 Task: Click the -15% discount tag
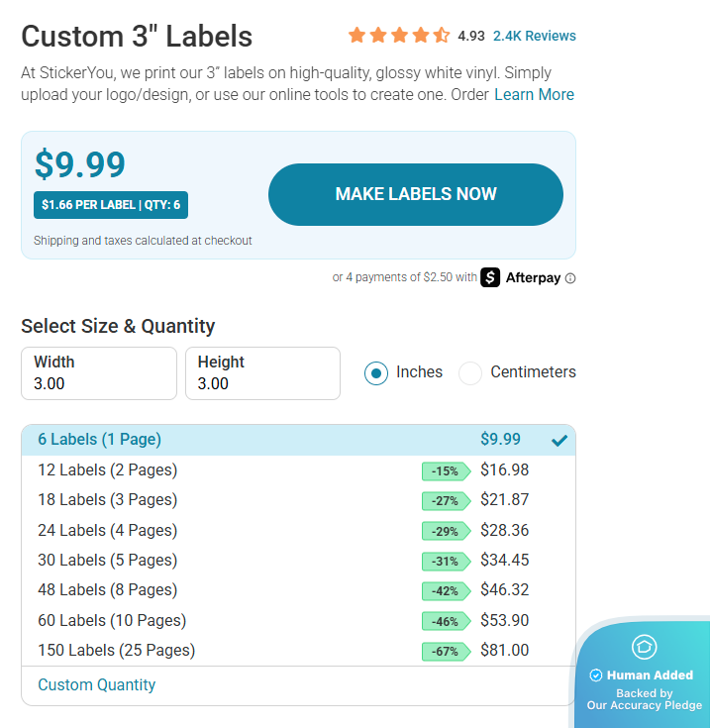coord(445,470)
